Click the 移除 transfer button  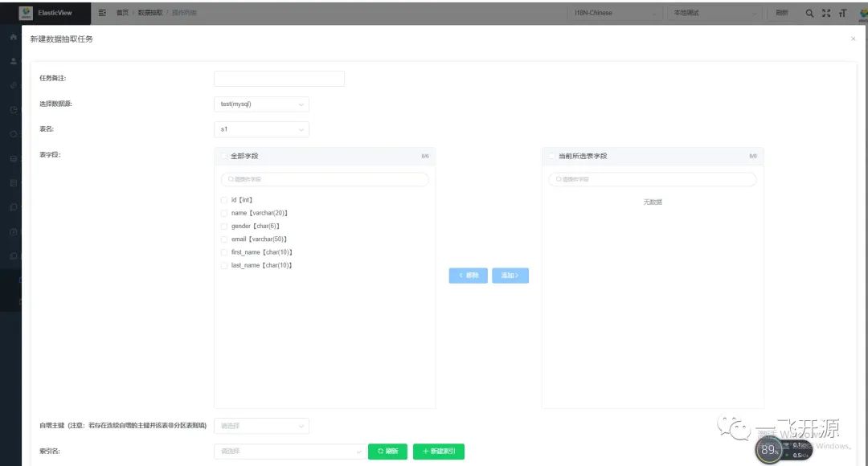469,276
